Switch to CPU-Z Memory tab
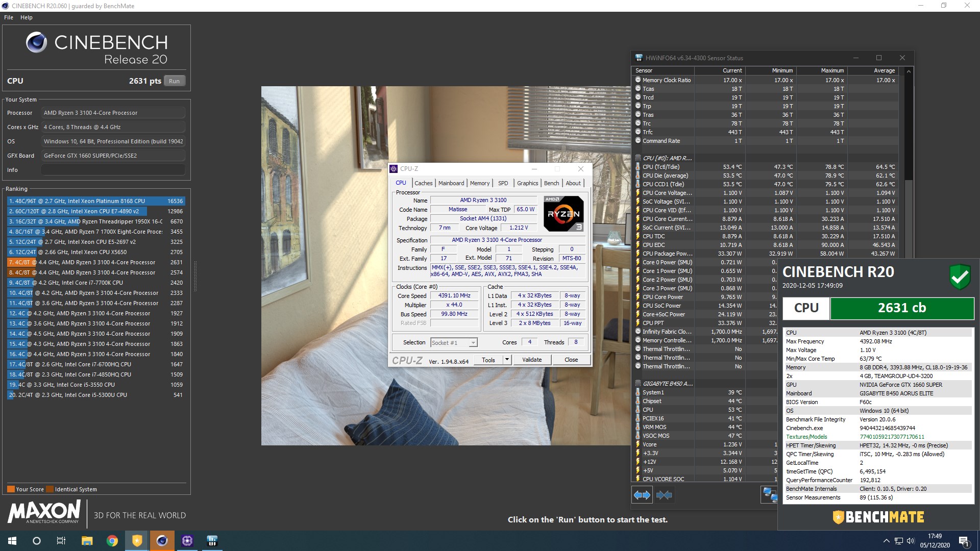The width and height of the screenshot is (980, 551). 480,183
